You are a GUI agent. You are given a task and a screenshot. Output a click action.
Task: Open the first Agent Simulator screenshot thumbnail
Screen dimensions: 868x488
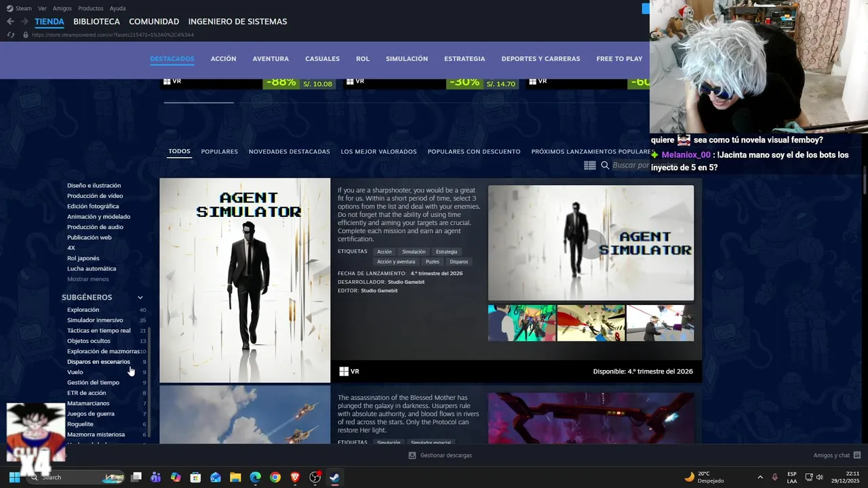pyautogui.click(x=522, y=323)
